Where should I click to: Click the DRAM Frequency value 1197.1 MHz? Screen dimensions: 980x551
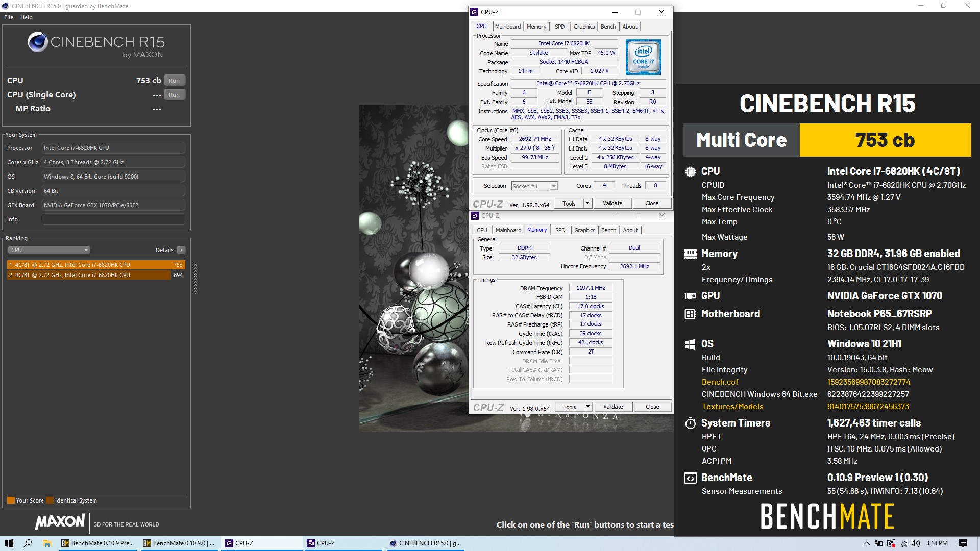pos(591,288)
